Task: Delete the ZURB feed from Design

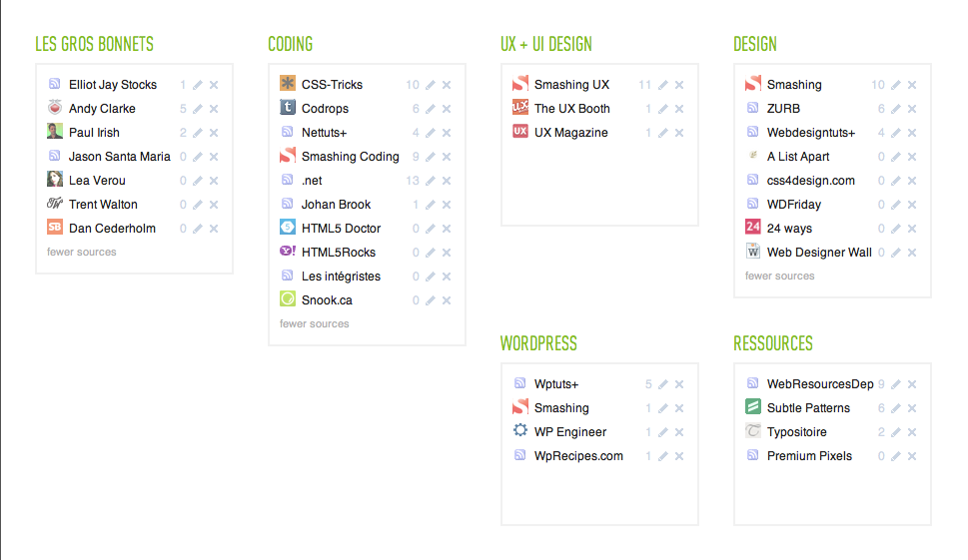Action: point(912,109)
